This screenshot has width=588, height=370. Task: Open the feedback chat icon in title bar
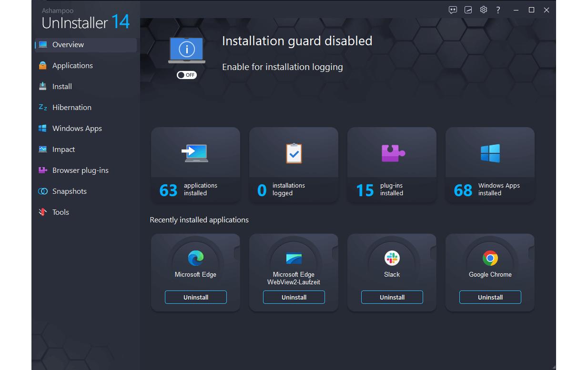coord(453,10)
